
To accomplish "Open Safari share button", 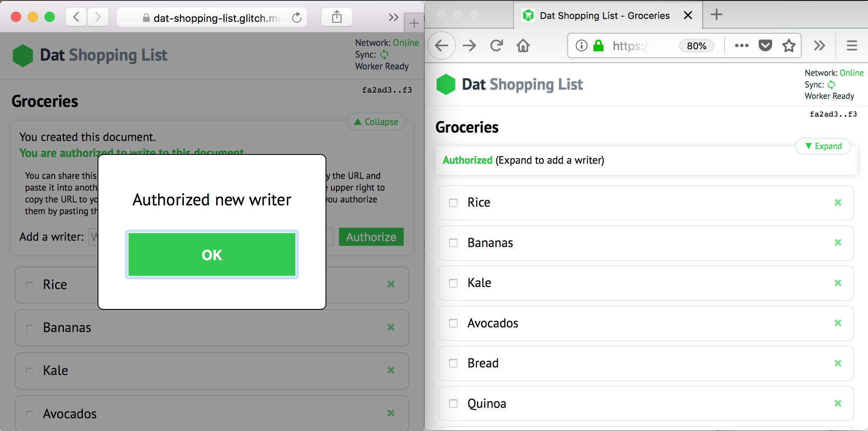I will (336, 17).
